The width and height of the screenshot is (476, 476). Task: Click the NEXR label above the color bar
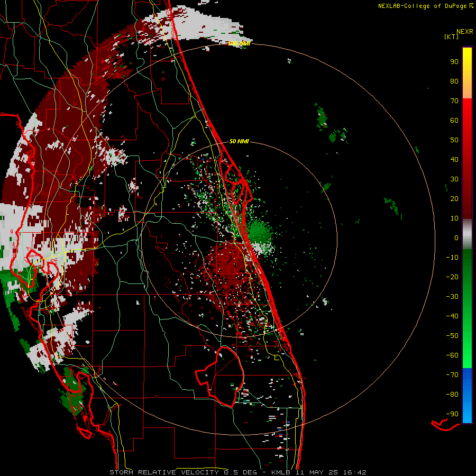465,32
